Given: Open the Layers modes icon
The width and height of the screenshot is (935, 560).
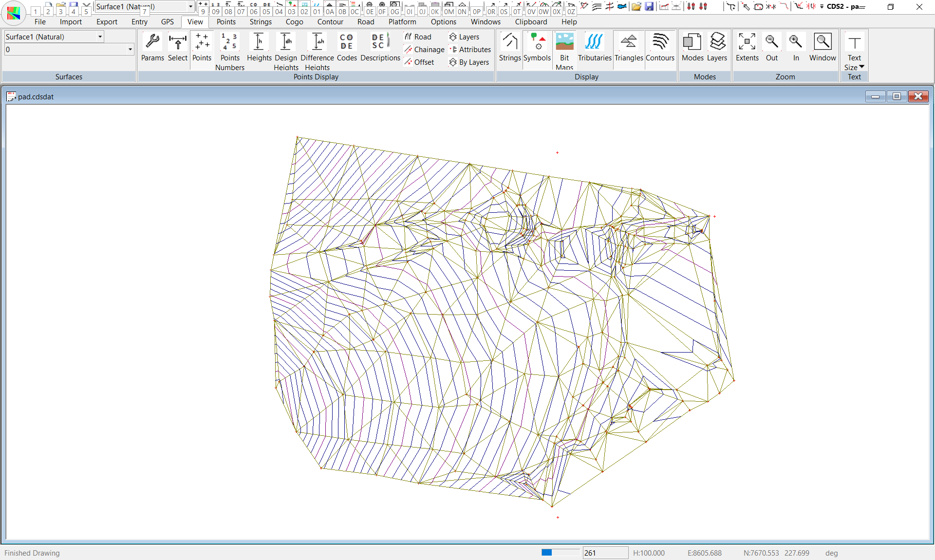Looking at the screenshot, I should [717, 42].
